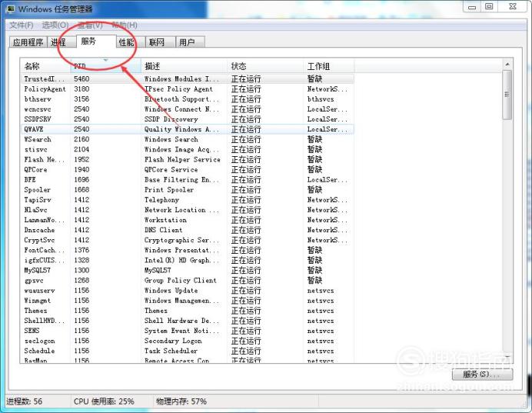Select the igfxCUIS... service row
The width and height of the screenshot is (532, 413).
click(x=187, y=260)
